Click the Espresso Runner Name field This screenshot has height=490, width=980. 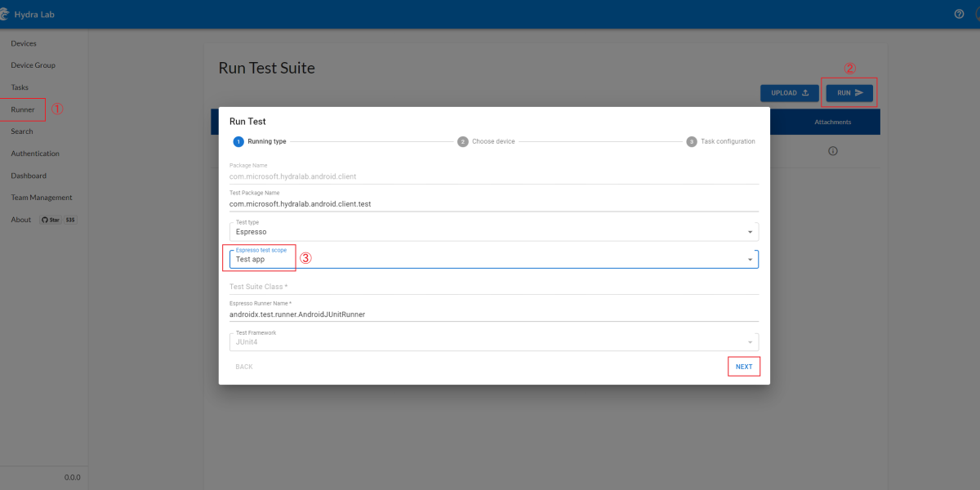[x=494, y=314]
